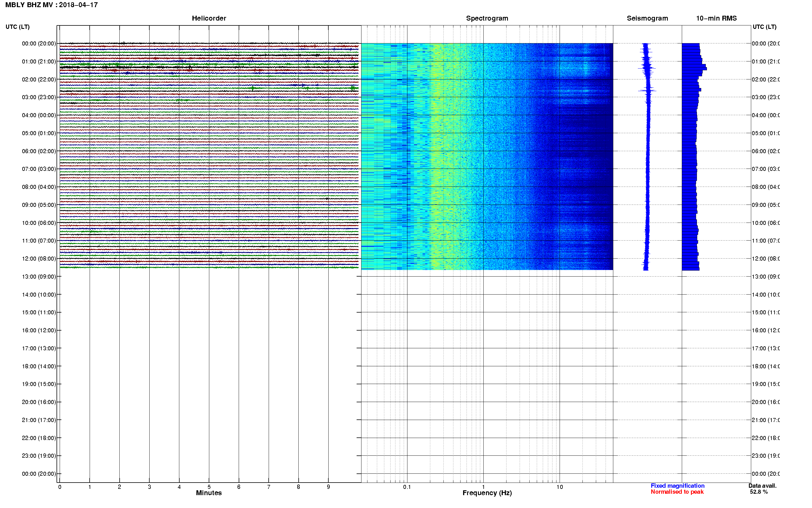812x508 pixels.
Task: Click the 'UTC (LT)' label above the right time axis
Action: 764,27
